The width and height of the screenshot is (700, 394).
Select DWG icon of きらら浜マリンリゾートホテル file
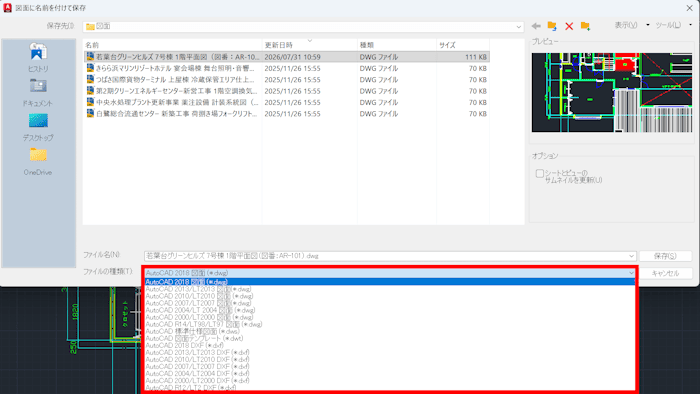(x=90, y=68)
